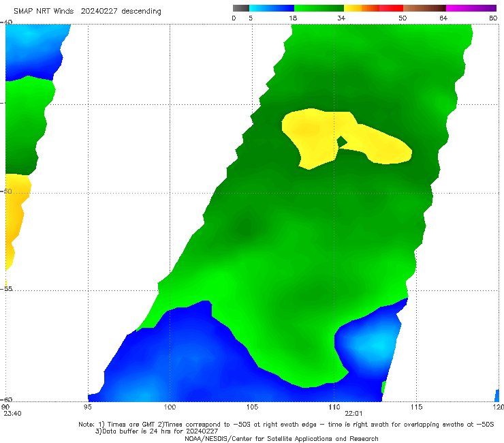Viewport: 504px width, 443px height.
Task: Click the color bar label "5"
Action: coord(251,18)
